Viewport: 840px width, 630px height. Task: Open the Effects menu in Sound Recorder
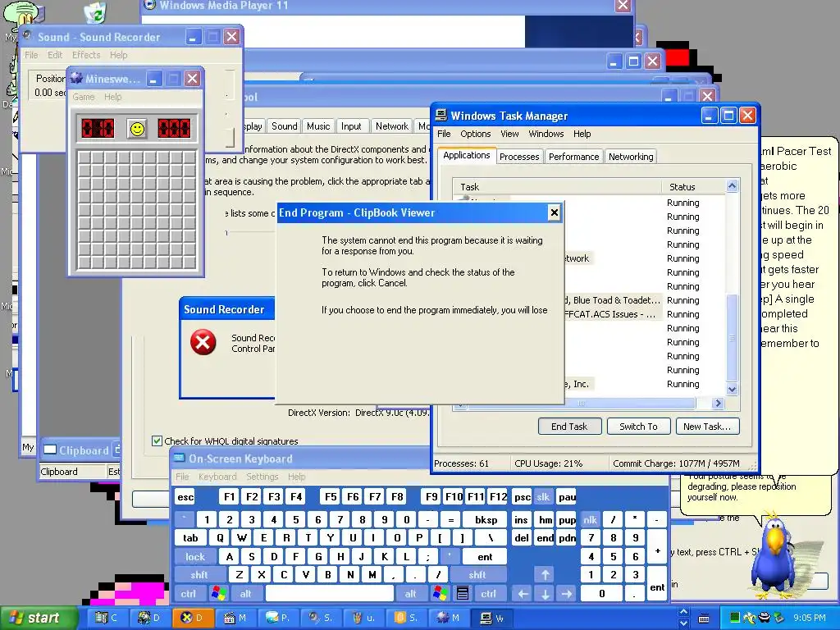86,55
